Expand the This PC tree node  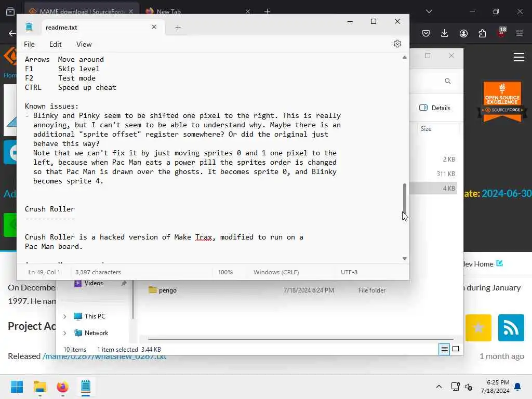(x=65, y=316)
